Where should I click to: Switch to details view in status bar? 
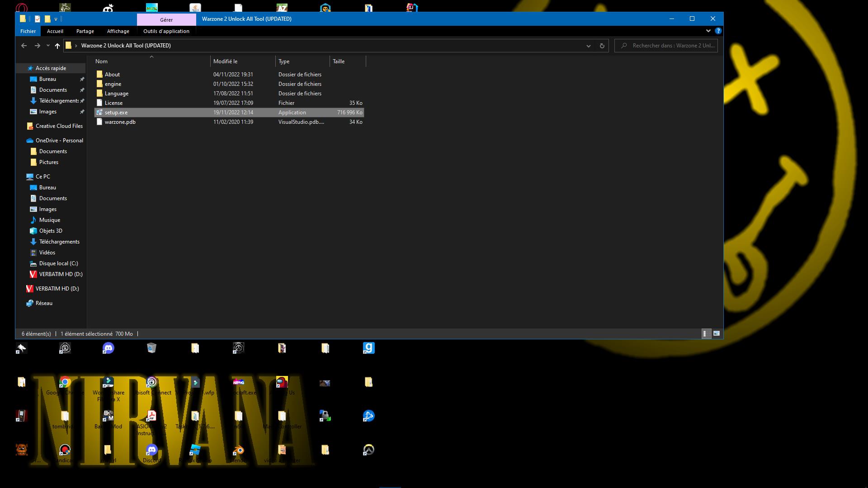coord(705,334)
